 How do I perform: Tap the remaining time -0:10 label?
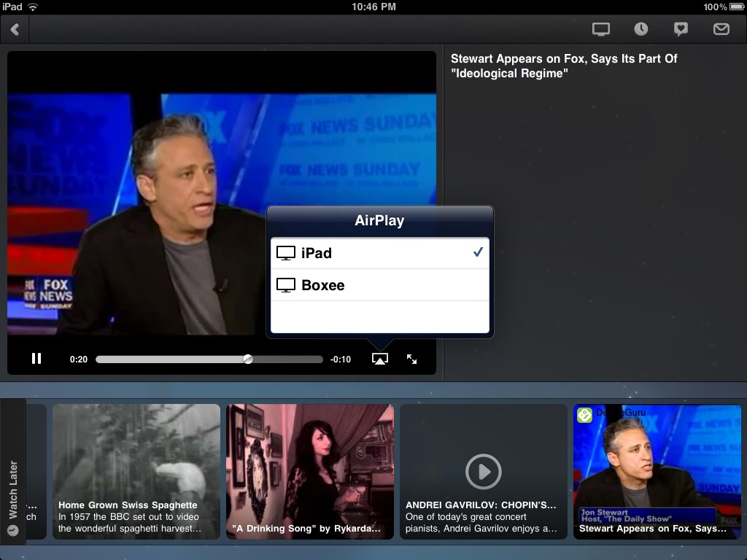click(341, 359)
